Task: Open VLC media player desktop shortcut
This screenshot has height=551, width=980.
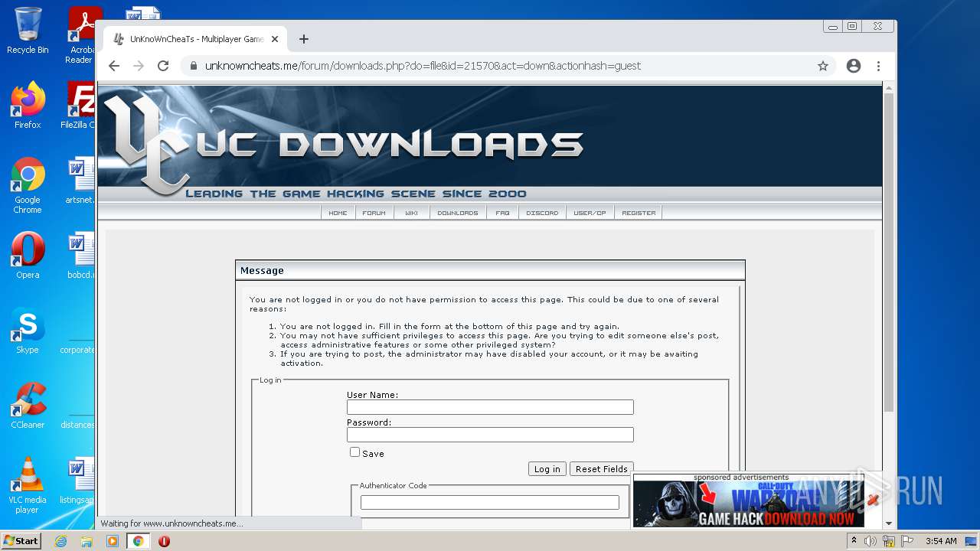Action: 28,485
